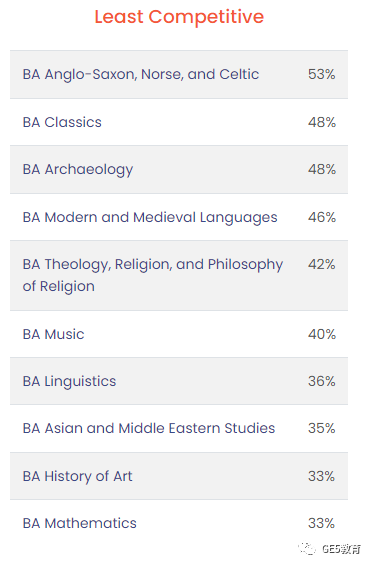Click the 46% percentage value

click(322, 217)
